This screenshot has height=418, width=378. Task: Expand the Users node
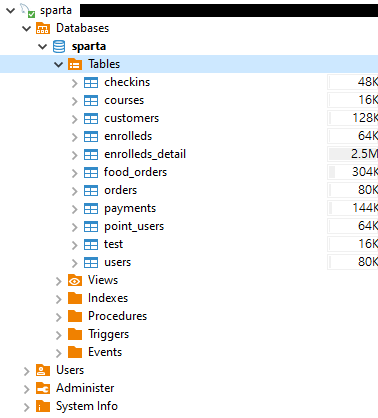(x=27, y=371)
